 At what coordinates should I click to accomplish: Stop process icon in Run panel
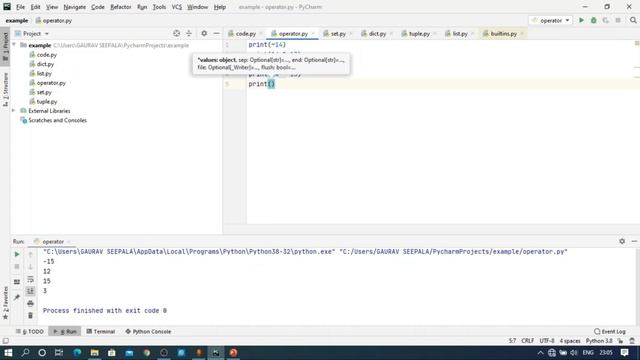[x=17, y=267]
